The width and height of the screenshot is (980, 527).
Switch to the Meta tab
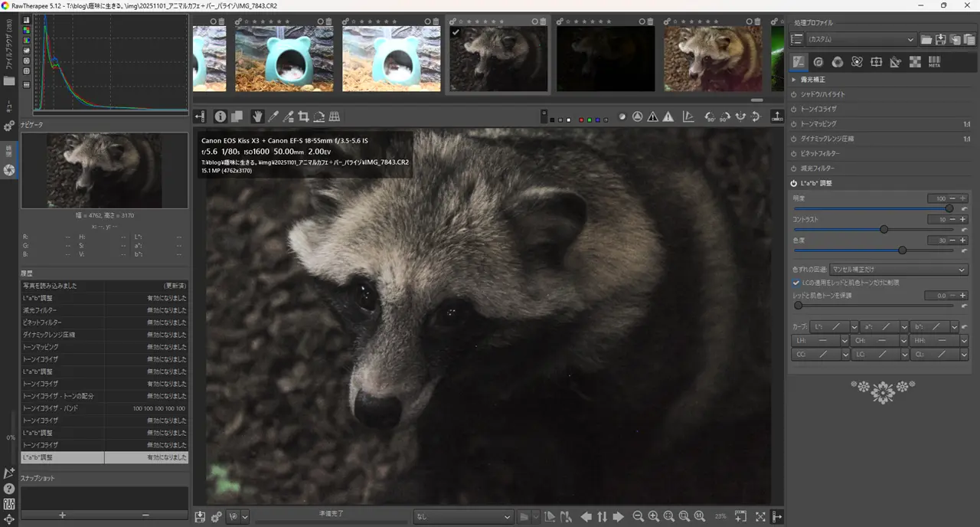click(934, 62)
